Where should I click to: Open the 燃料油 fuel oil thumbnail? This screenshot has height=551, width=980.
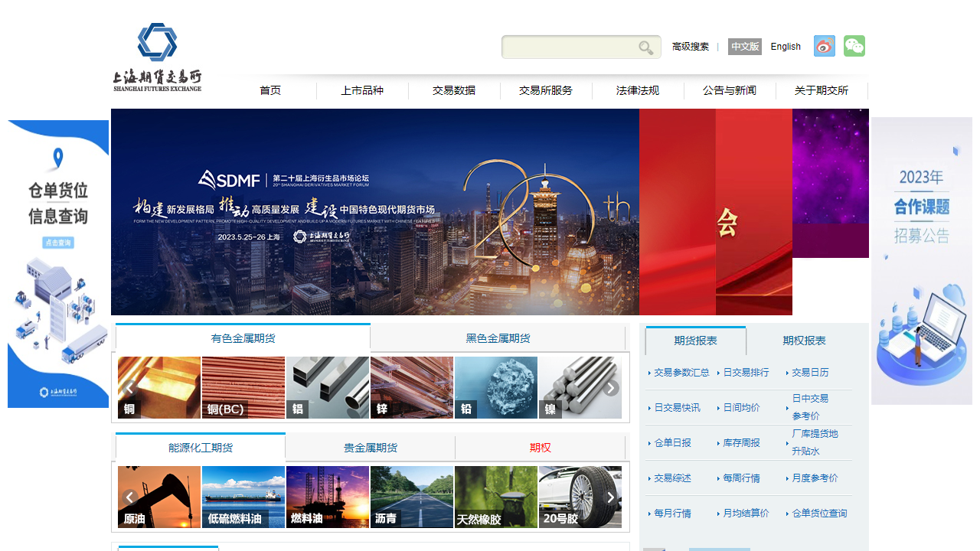[328, 497]
